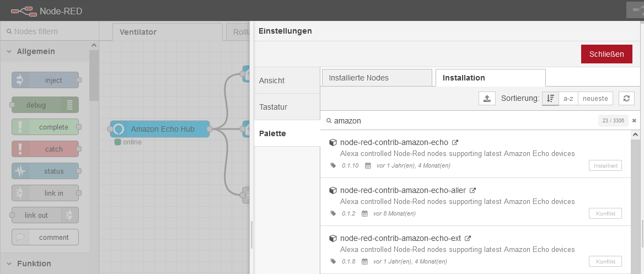
Task: Open external link for node-red-contrib-amazon-echo-aller
Action: point(473,191)
